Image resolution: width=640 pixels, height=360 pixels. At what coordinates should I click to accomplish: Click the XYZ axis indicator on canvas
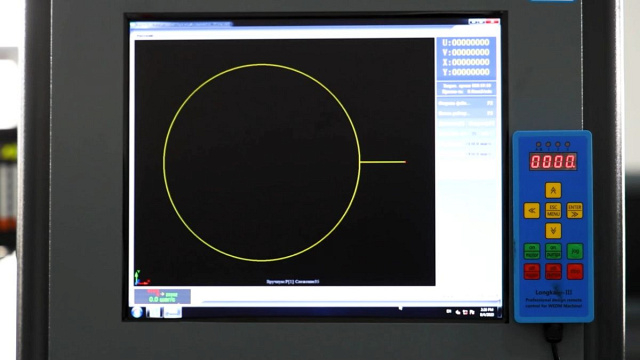pyautogui.click(x=141, y=278)
